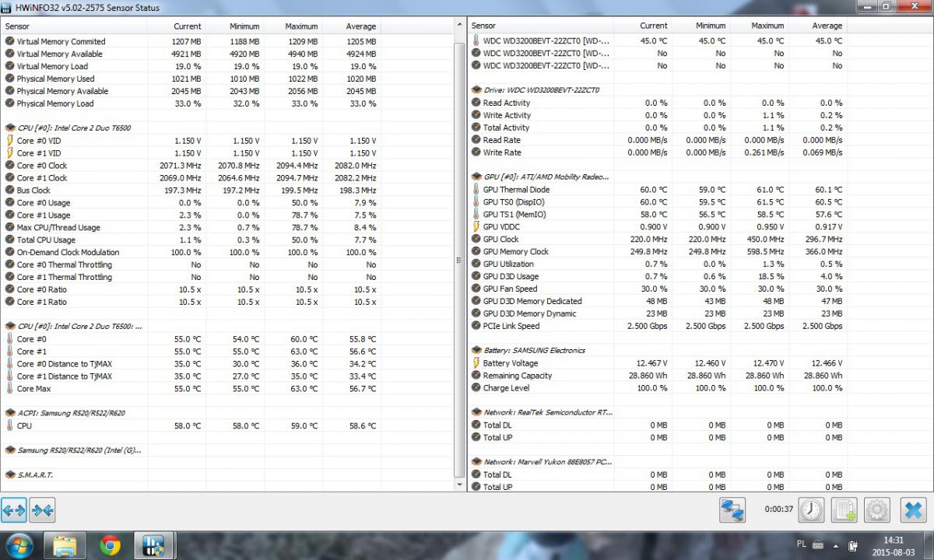Click the PL language indicator in the tray
This screenshot has width=934, height=560.
(x=802, y=544)
